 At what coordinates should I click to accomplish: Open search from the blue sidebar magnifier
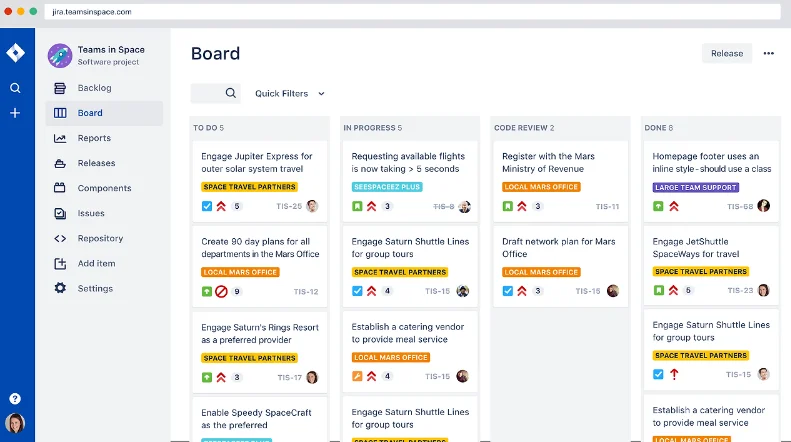15,88
